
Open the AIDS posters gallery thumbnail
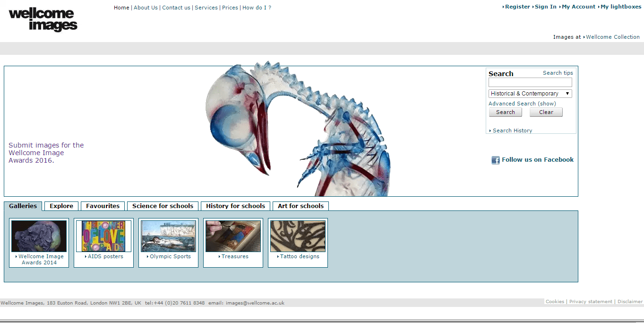coord(103,236)
